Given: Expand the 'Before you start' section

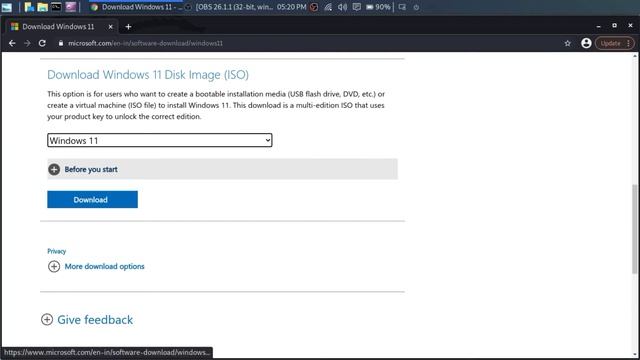Looking at the screenshot, I should tap(222, 169).
